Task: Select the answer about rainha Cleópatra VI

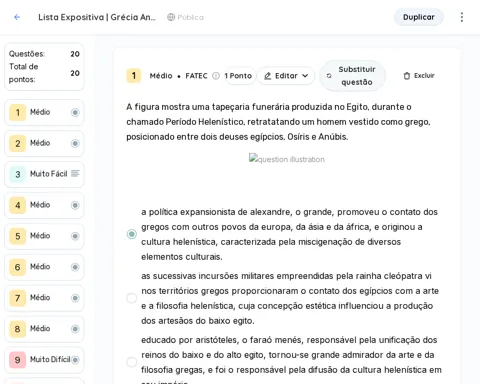Action: pyautogui.click(x=132, y=298)
